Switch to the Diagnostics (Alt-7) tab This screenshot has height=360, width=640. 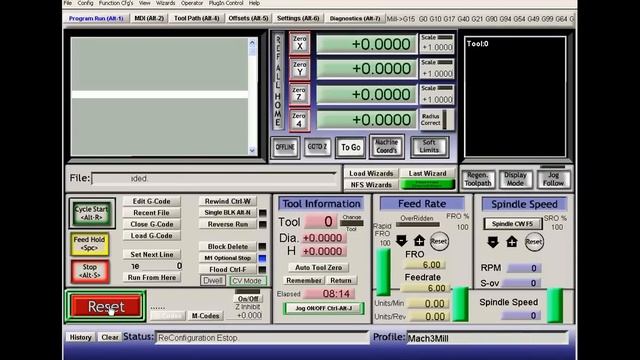355,18
